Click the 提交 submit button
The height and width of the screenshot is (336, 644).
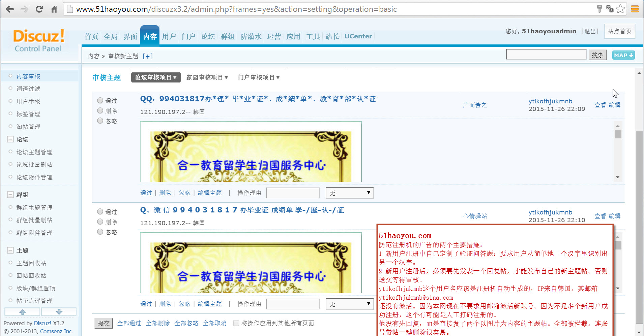click(104, 323)
